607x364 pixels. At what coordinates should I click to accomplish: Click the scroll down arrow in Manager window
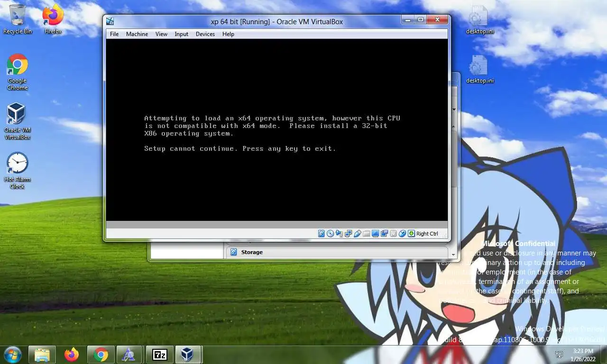[454, 255]
